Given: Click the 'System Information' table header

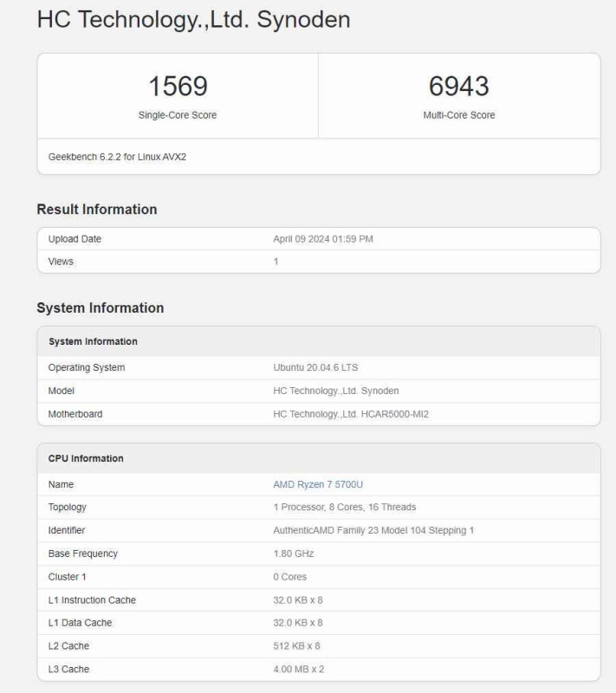Looking at the screenshot, I should pos(93,341).
